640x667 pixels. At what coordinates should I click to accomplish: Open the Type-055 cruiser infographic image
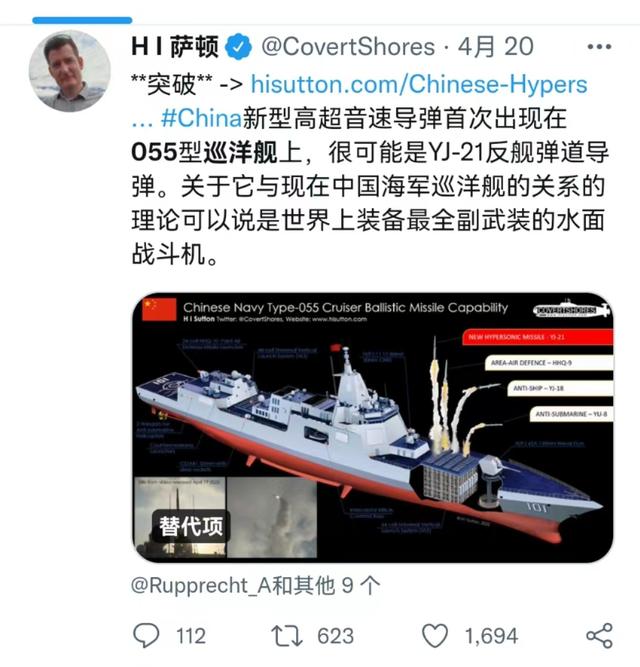click(373, 427)
